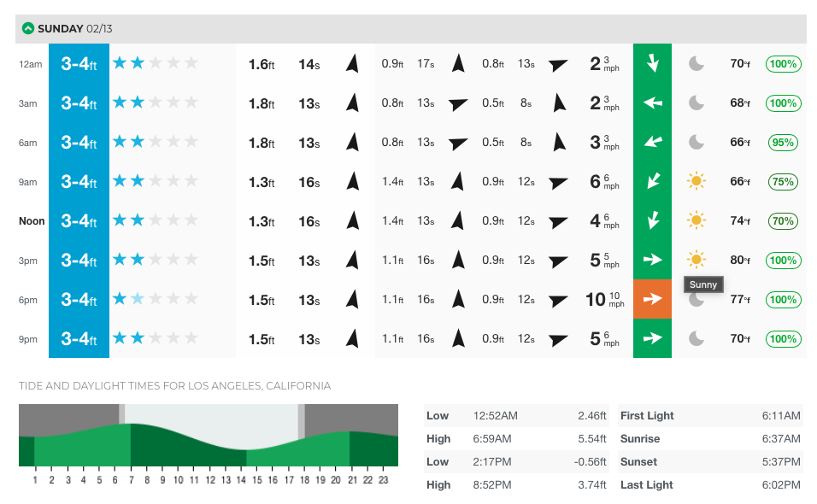Collapse the Sunday 02/13 forecast section
The image size is (817, 504).
point(28,28)
